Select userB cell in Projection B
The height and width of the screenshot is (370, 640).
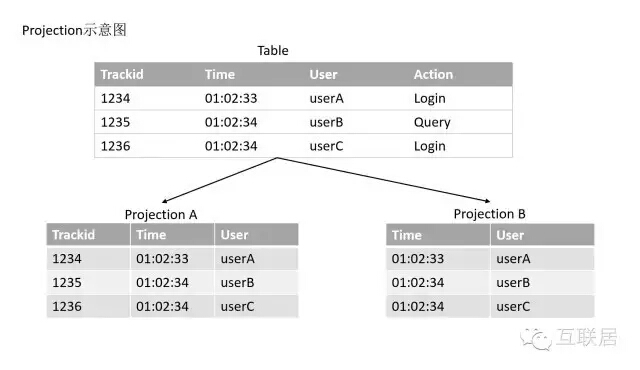pyautogui.click(x=513, y=283)
